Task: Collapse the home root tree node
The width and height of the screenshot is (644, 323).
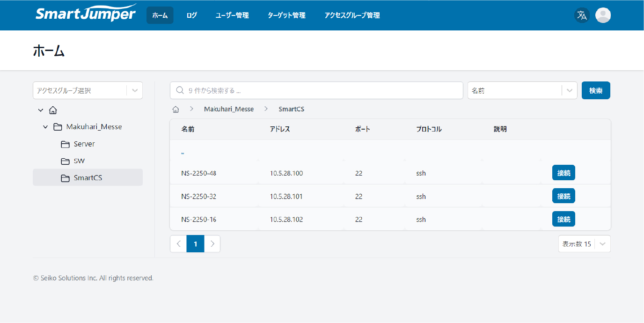Action: coord(41,110)
